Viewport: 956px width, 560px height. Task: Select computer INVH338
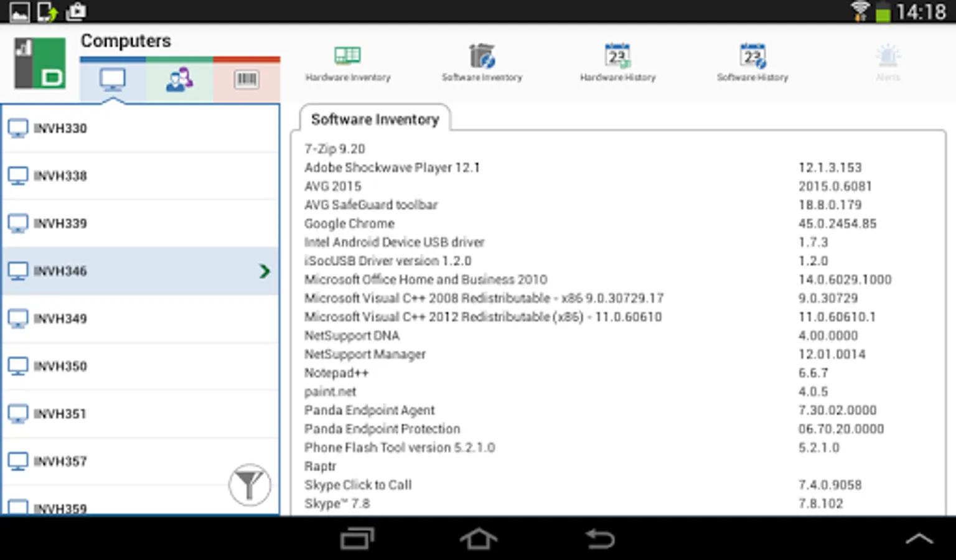pos(141,175)
